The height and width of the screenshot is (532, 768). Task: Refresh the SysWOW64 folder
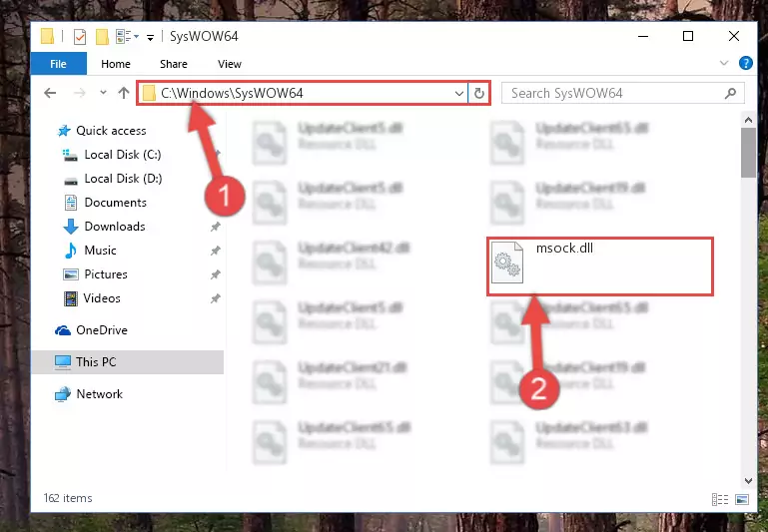(x=479, y=93)
